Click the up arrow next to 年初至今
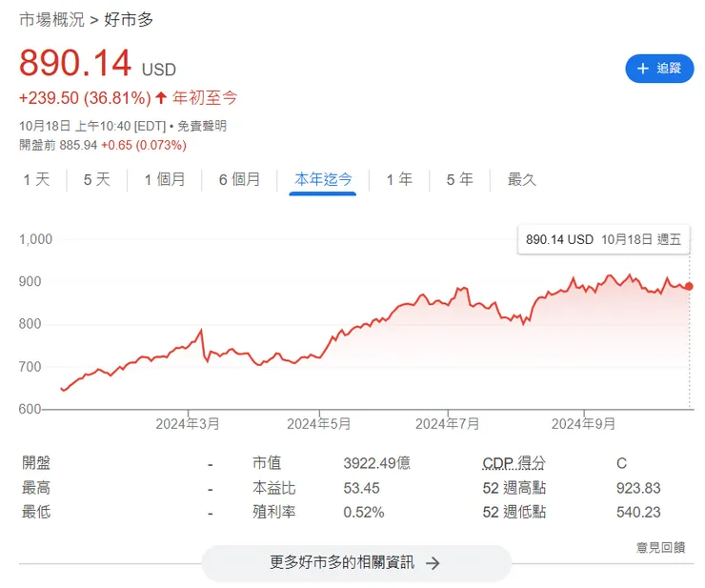The image size is (705, 588). [x=161, y=97]
